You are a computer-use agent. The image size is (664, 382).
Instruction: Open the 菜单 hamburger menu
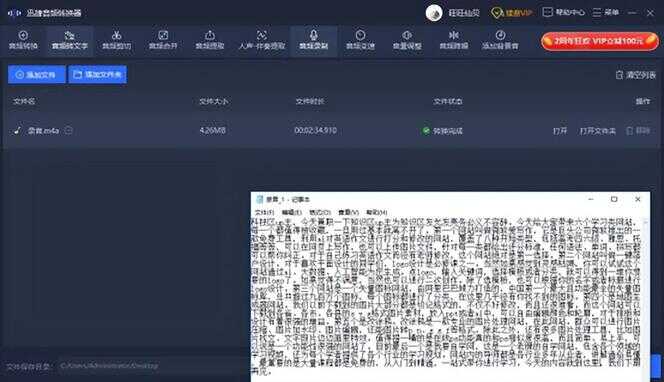(606, 12)
